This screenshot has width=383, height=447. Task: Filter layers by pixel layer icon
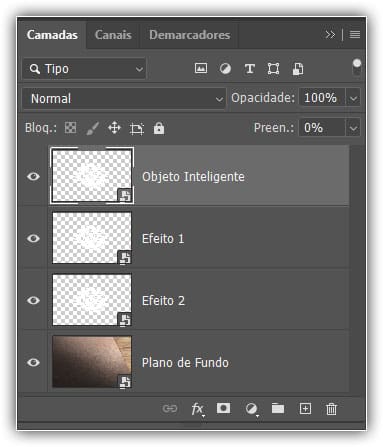tap(201, 69)
